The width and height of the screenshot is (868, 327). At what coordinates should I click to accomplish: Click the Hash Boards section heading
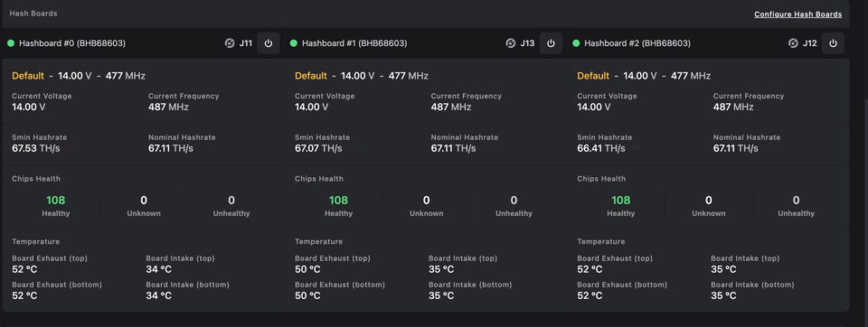coord(33,14)
